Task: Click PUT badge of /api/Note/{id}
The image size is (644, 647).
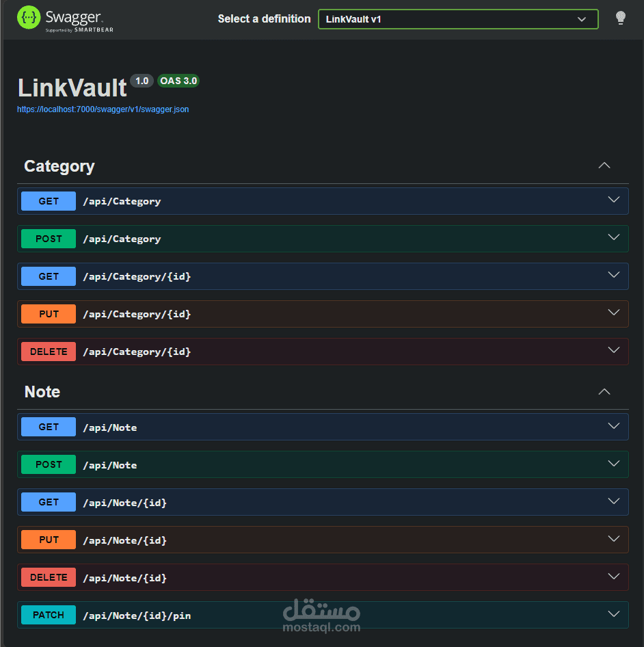Action: pyautogui.click(x=49, y=540)
